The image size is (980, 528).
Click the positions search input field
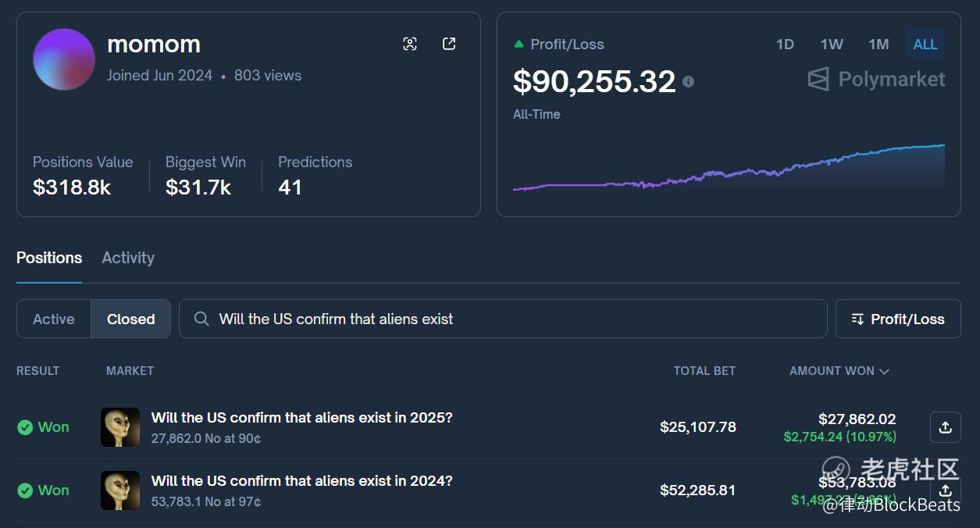[x=515, y=319]
